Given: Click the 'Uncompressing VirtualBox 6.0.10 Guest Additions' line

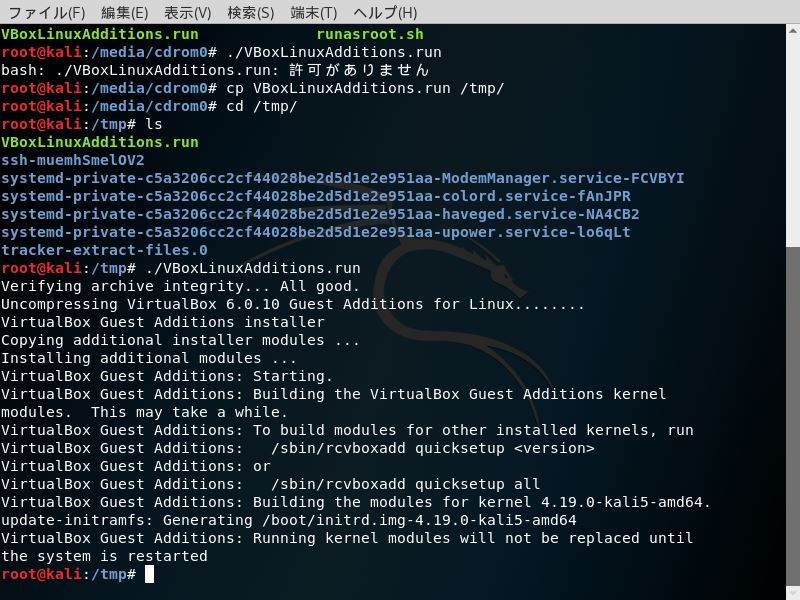Looking at the screenshot, I should (292, 304).
